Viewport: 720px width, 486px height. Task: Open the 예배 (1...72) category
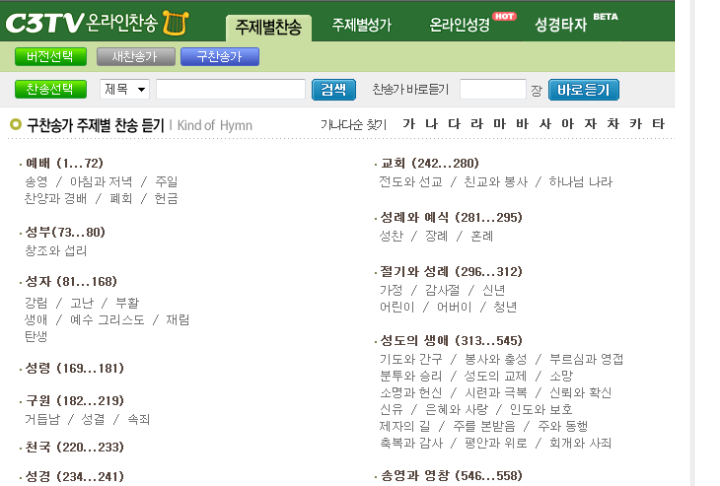[64, 163]
